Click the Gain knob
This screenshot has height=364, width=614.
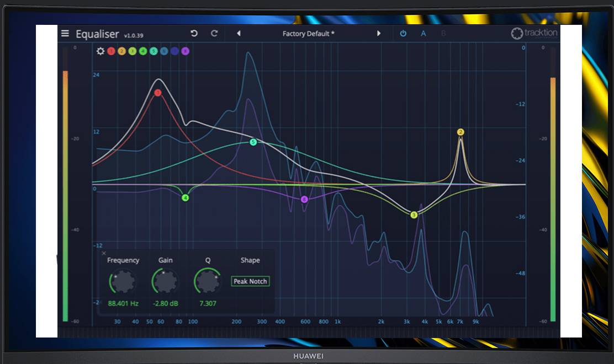[x=165, y=281]
